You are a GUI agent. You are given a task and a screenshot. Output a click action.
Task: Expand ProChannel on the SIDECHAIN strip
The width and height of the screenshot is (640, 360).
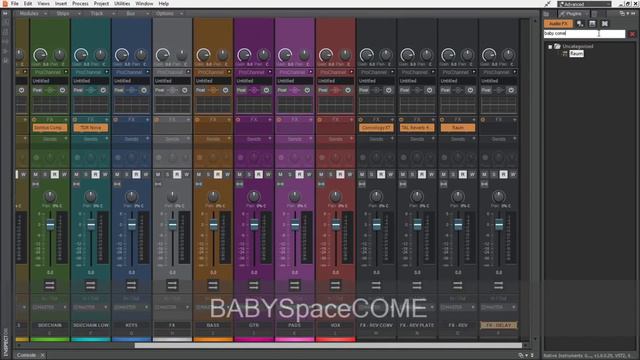click(66, 72)
